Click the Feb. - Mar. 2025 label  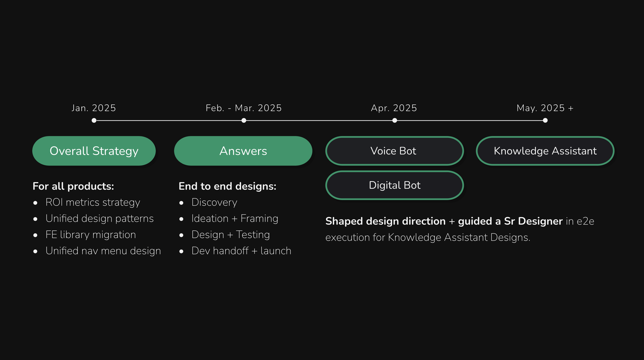[244, 108]
